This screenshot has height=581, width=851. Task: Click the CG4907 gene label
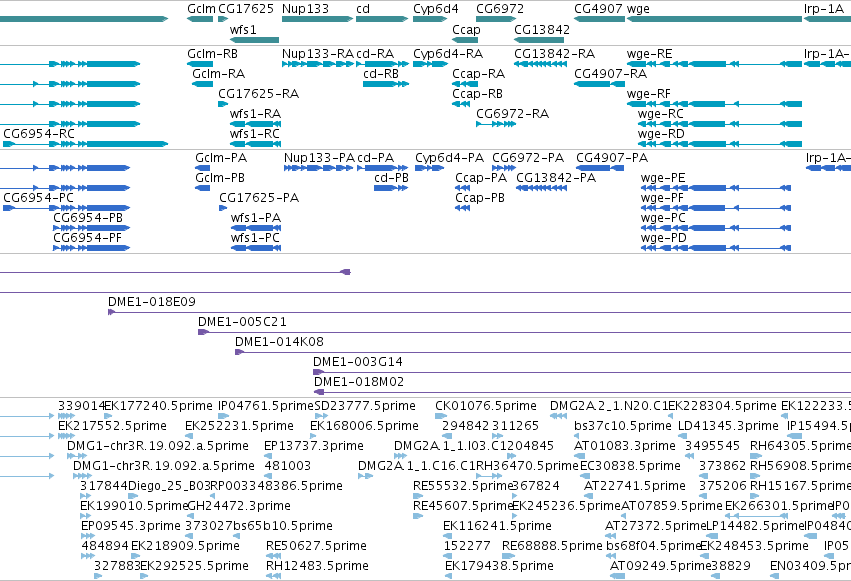coord(598,9)
